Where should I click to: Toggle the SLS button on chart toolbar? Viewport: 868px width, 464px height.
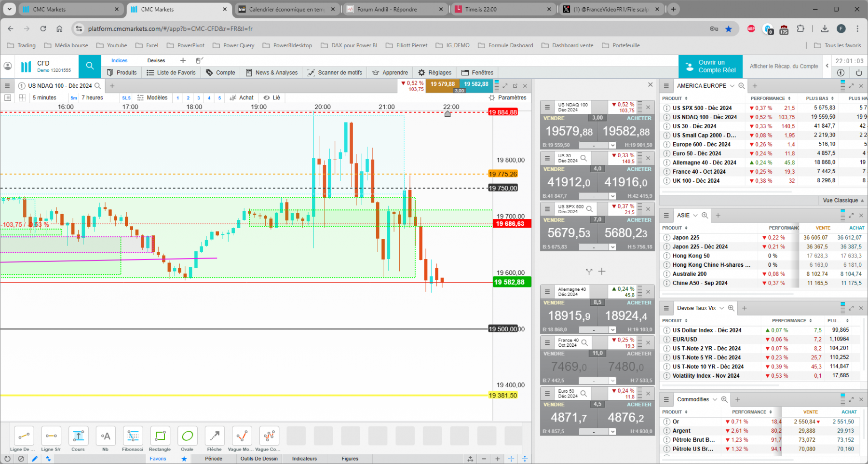126,98
